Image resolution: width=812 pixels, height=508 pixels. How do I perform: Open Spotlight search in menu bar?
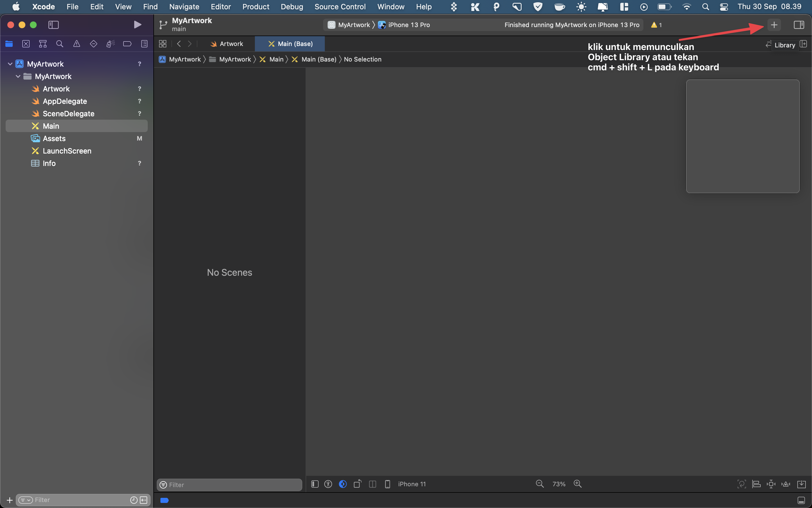point(705,7)
